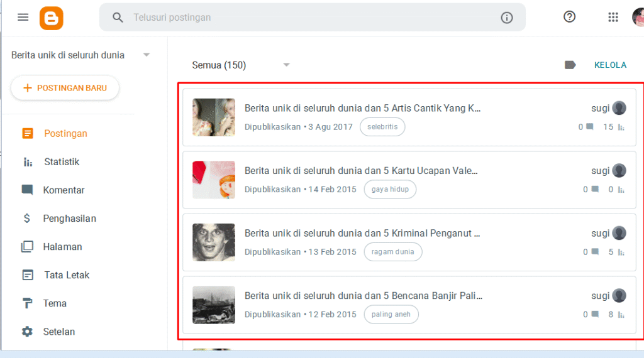Click sugi avatar on Artis Cantik post

click(x=619, y=108)
